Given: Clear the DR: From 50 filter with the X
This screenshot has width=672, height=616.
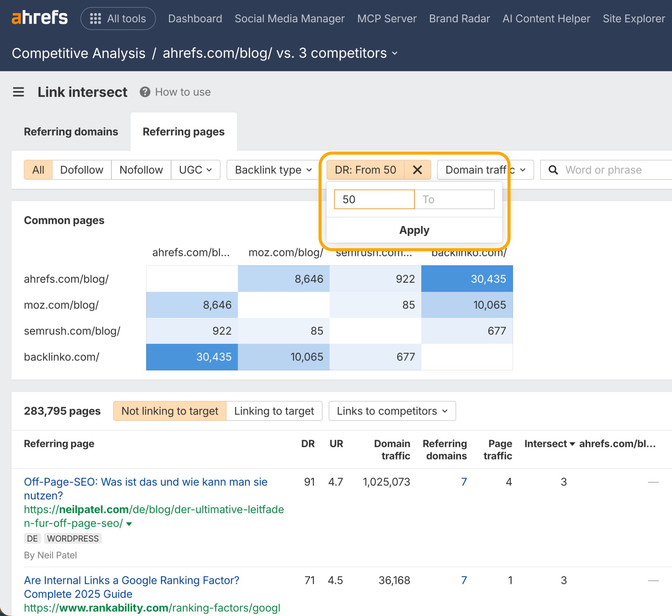Looking at the screenshot, I should pyautogui.click(x=417, y=170).
